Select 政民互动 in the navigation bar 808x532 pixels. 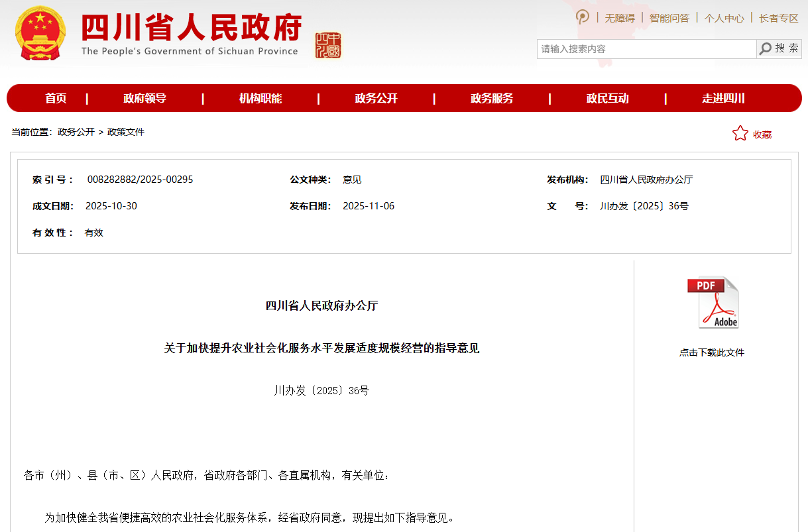[607, 98]
